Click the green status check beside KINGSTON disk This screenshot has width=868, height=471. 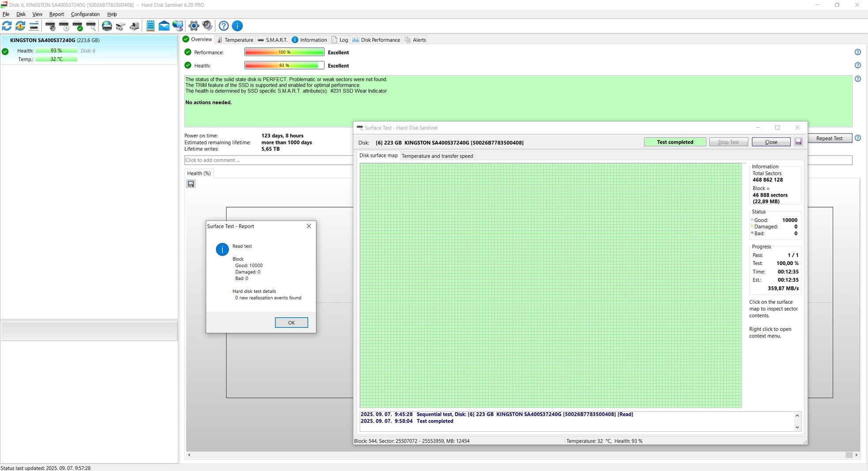5,51
